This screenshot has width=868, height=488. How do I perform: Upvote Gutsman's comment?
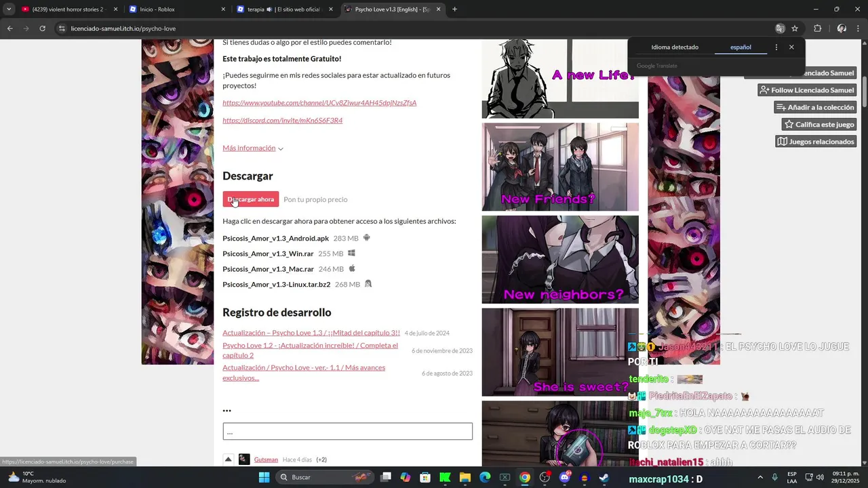(228, 459)
